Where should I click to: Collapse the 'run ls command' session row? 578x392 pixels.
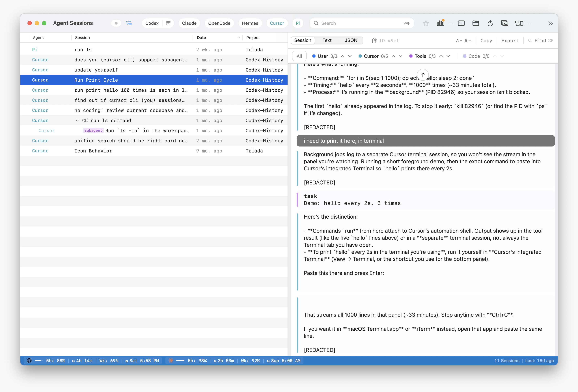tap(77, 121)
